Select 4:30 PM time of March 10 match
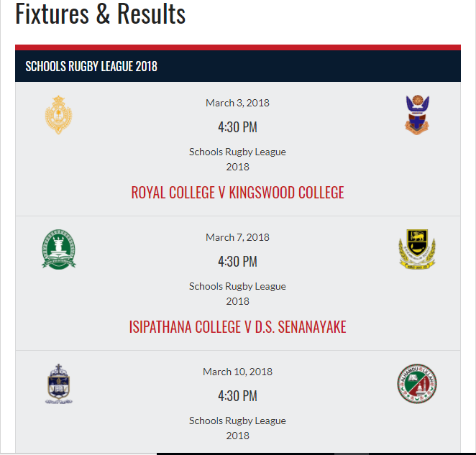Viewport: 476px width, 455px height. click(x=238, y=396)
